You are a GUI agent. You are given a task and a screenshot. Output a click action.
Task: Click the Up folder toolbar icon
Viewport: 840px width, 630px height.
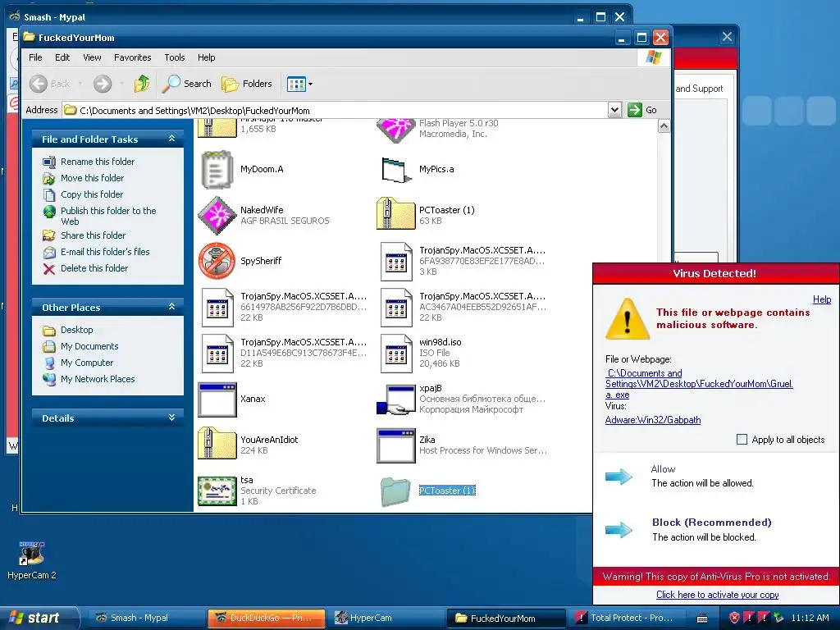(x=142, y=84)
